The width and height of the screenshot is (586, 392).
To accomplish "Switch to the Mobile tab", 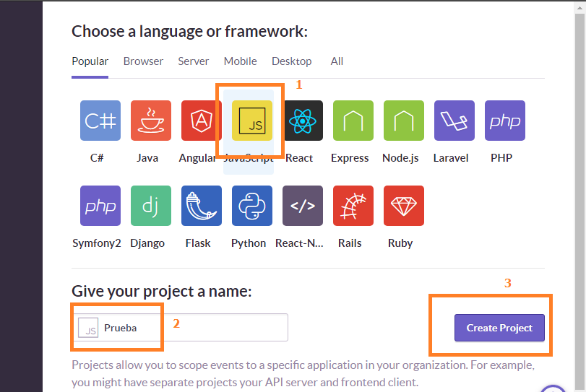I will (x=241, y=61).
